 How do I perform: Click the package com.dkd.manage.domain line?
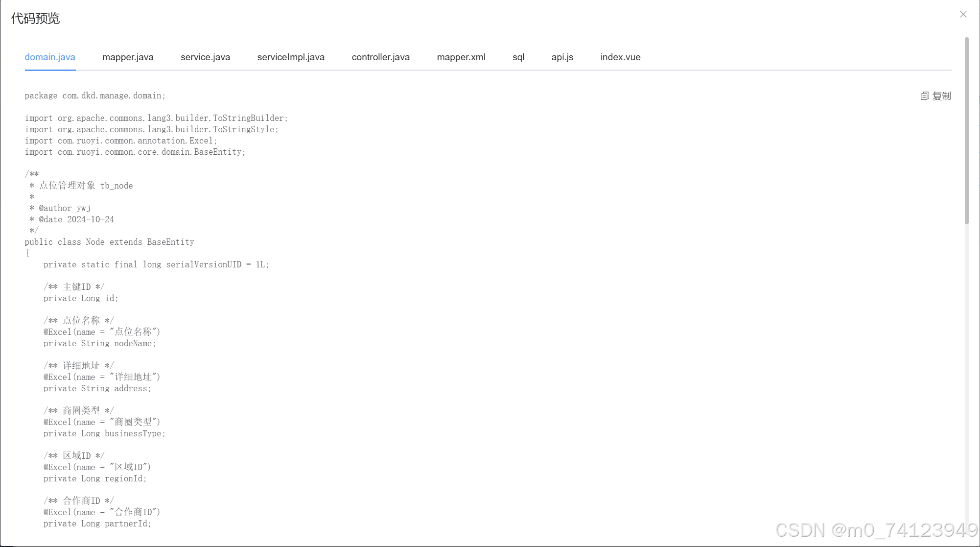coord(95,96)
